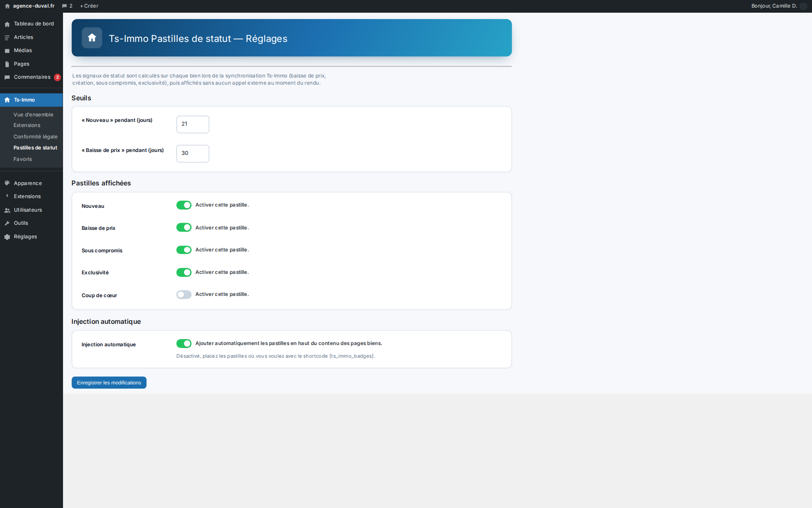
Task: Enable the Coup de cœur badge toggle
Action: click(x=184, y=295)
